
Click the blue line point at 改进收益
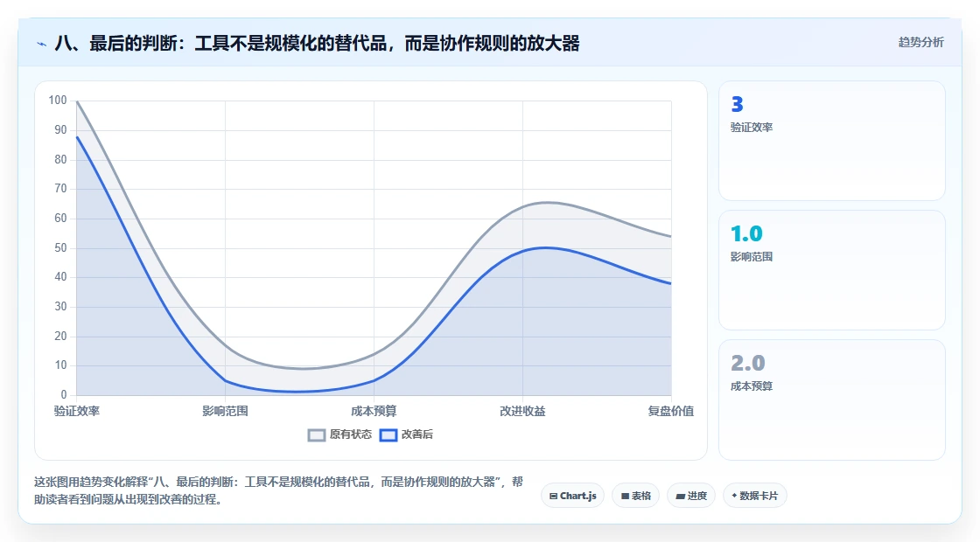click(x=522, y=250)
